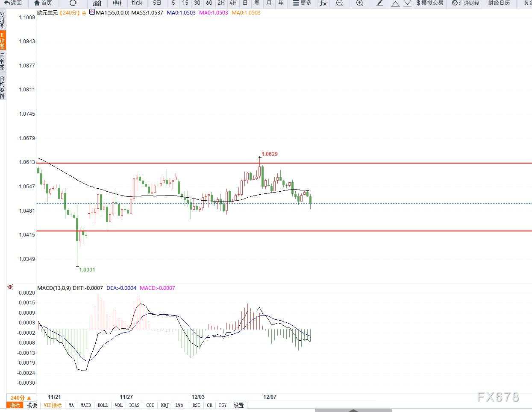Screen dimensions: 532x412
Task: Select the 模板 templates tab
Action: pyautogui.click(x=32, y=405)
